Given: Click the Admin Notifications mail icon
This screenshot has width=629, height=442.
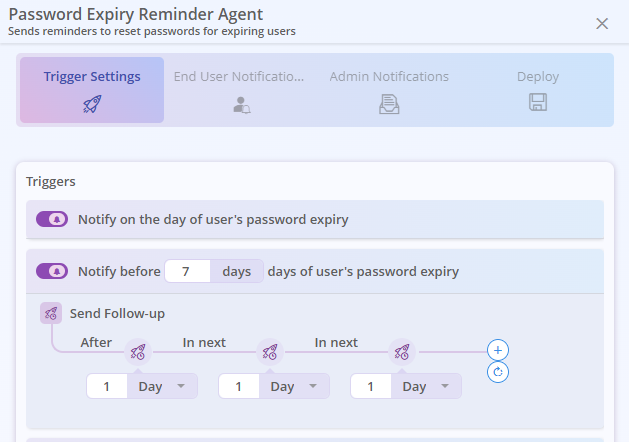Looking at the screenshot, I should tap(389, 103).
